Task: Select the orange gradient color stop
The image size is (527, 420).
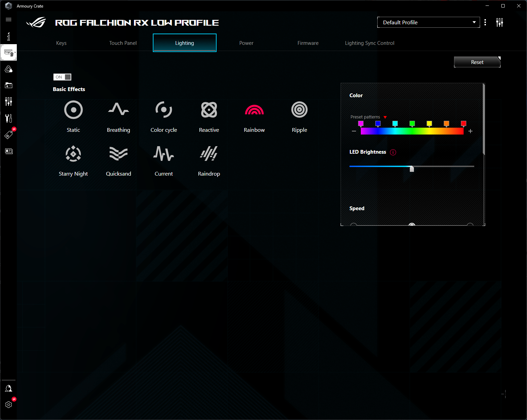Action: pos(446,124)
